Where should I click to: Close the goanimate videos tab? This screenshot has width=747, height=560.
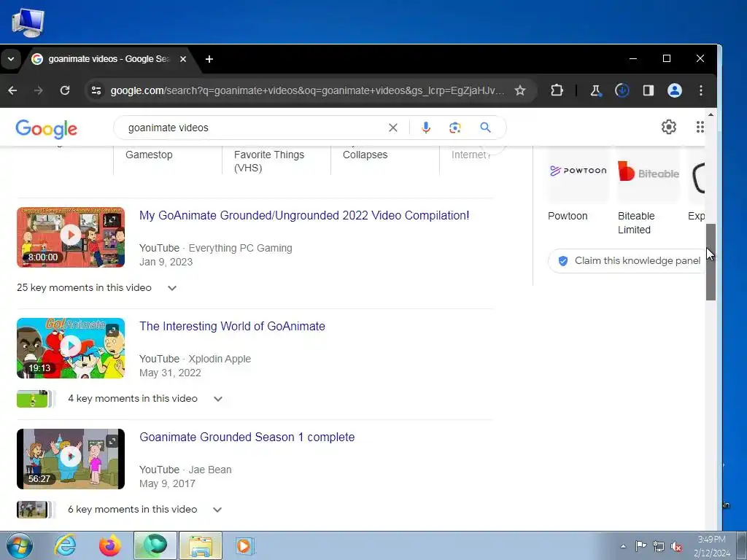(183, 59)
